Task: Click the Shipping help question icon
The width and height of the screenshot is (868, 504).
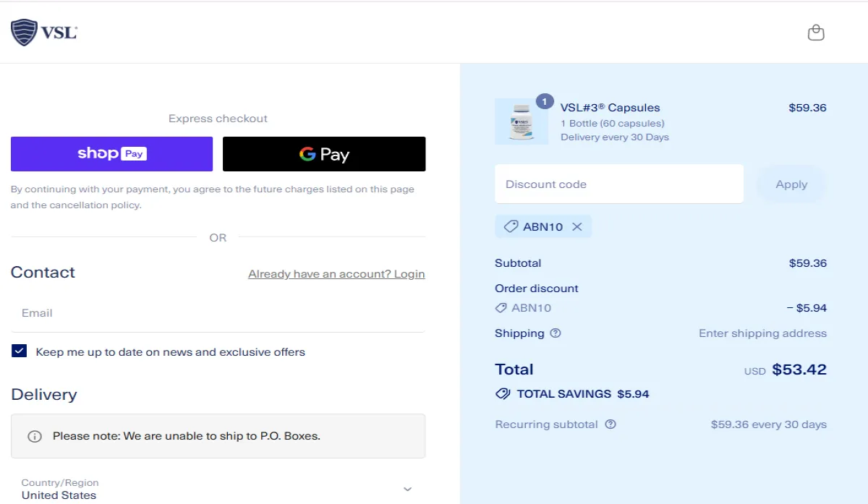Action: 556,333
